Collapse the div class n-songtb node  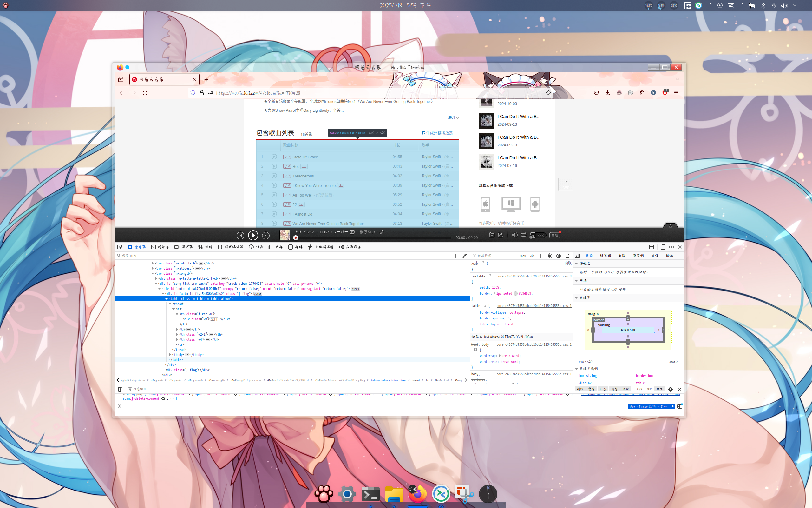pos(153,273)
